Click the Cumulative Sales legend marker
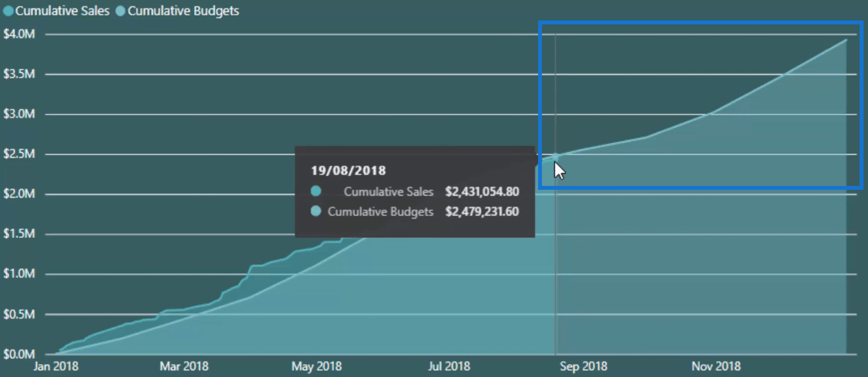 point(8,11)
